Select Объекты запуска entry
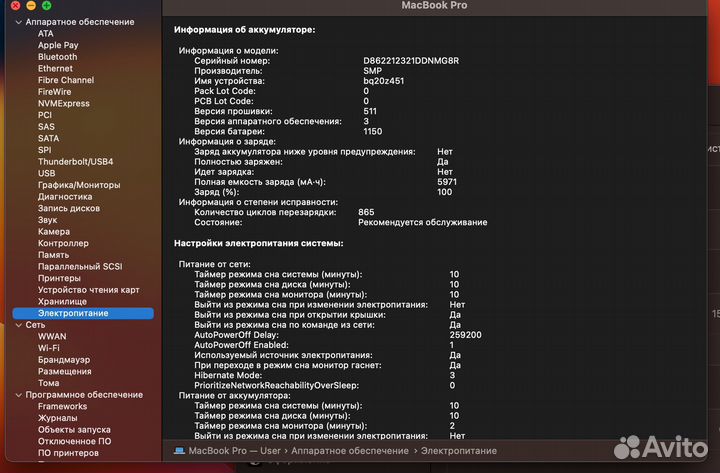This screenshot has height=473, width=720. click(x=74, y=430)
